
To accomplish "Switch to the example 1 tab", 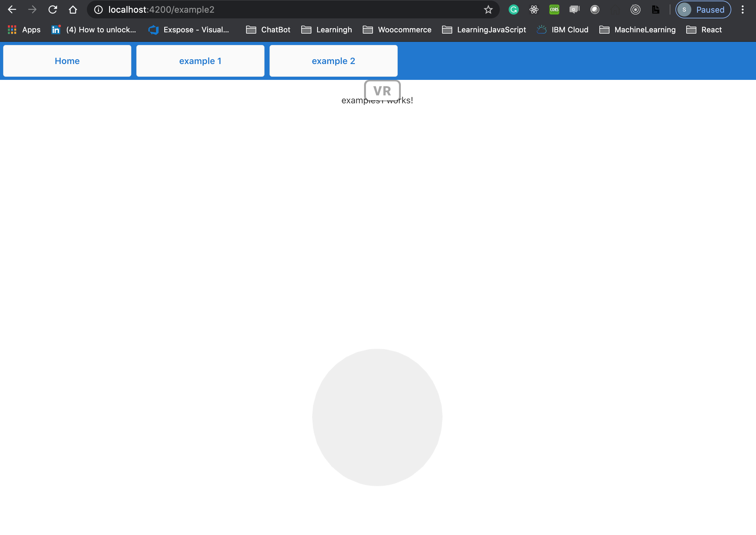I will click(200, 61).
